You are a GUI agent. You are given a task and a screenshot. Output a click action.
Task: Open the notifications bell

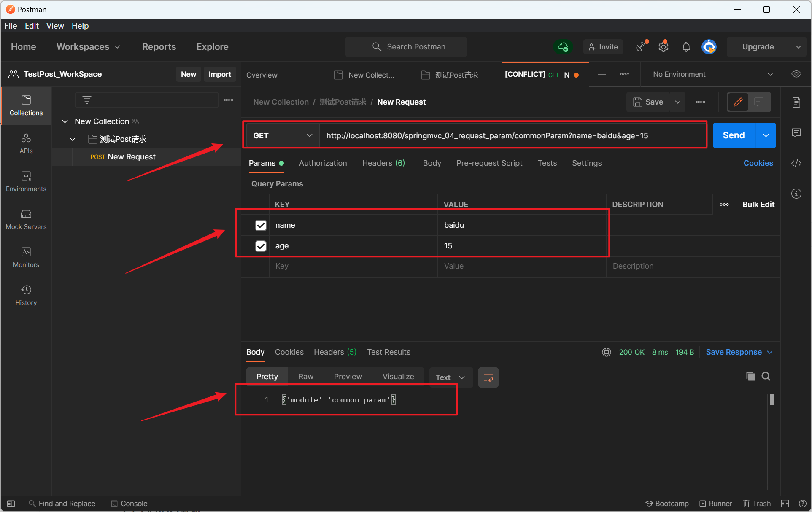coord(686,47)
